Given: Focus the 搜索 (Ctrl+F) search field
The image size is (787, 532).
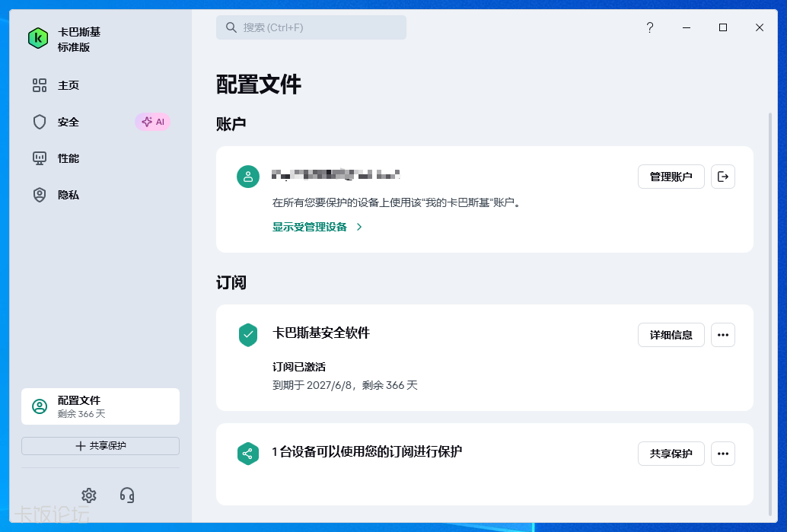Looking at the screenshot, I should (x=311, y=27).
